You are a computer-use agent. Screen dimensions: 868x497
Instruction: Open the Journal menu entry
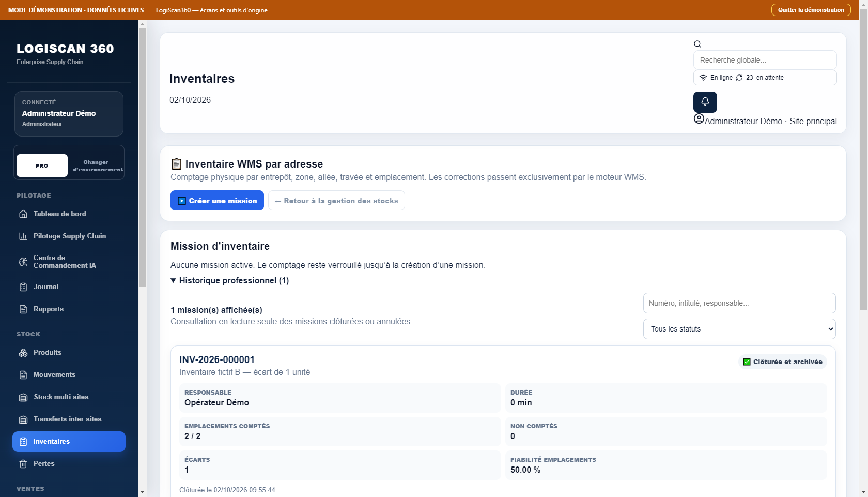(69, 287)
